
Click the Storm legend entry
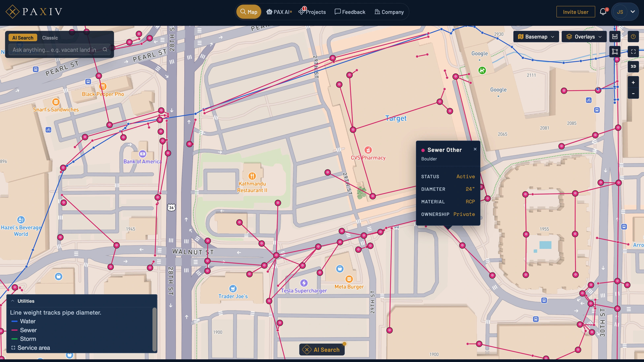pos(24,339)
